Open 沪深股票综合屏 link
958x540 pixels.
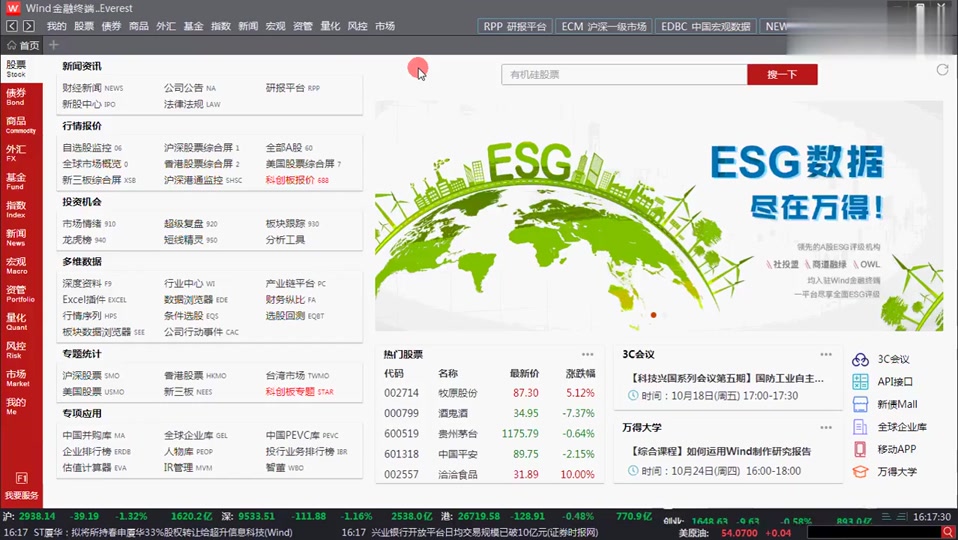(201, 147)
